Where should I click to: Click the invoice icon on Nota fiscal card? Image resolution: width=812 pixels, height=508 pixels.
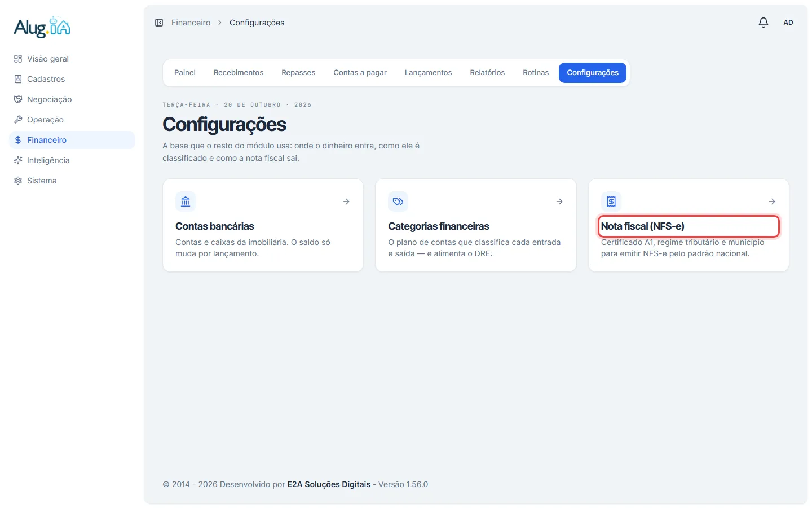pos(611,202)
